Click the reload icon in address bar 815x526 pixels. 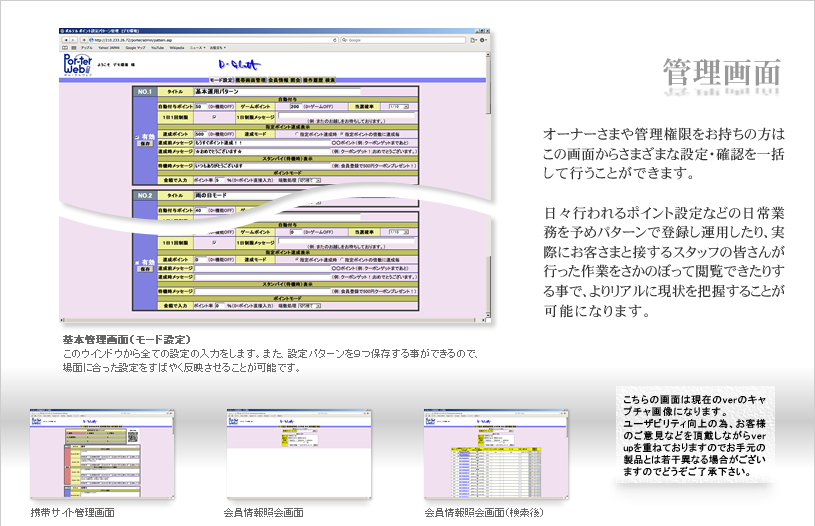(x=327, y=40)
